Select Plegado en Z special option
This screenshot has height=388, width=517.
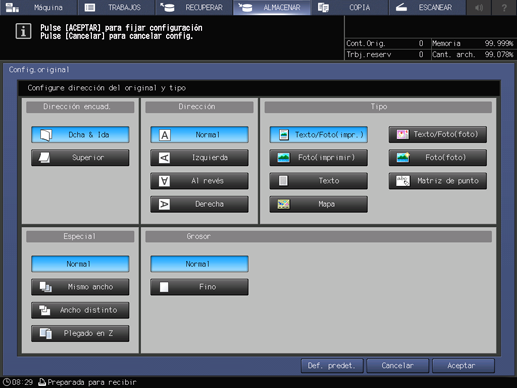click(x=80, y=333)
